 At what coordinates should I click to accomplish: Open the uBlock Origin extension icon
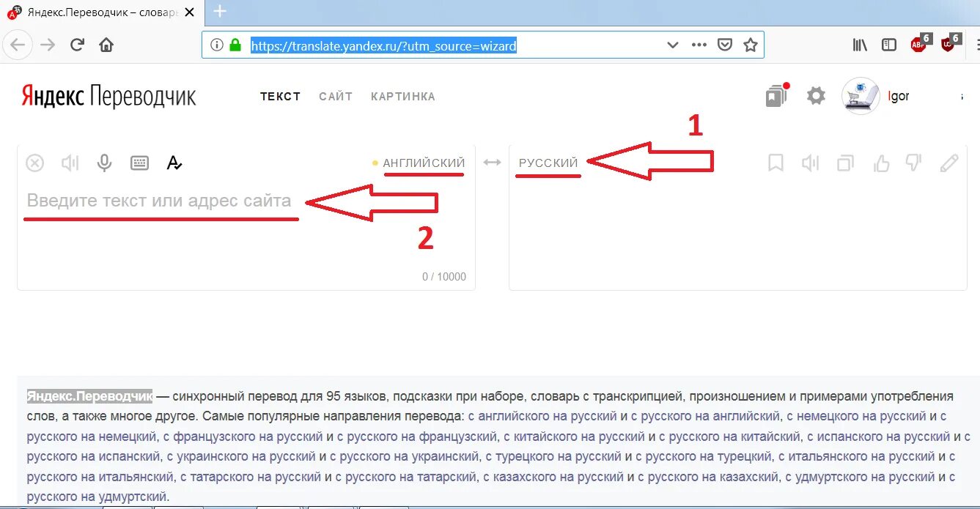(x=949, y=43)
